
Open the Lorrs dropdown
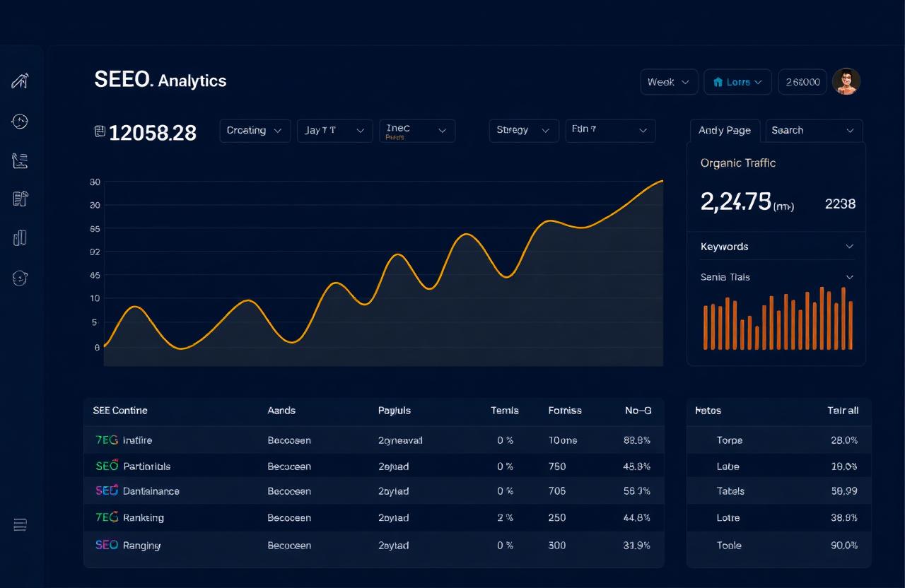coord(737,82)
